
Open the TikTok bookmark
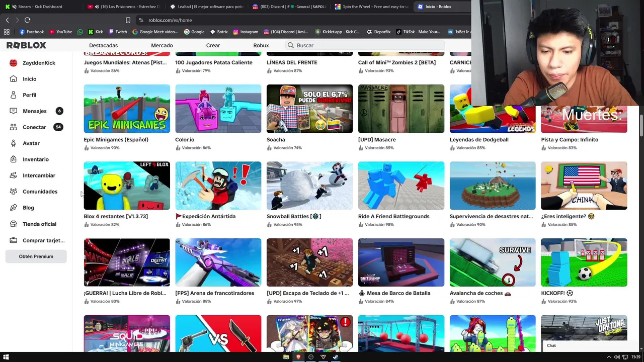(418, 32)
